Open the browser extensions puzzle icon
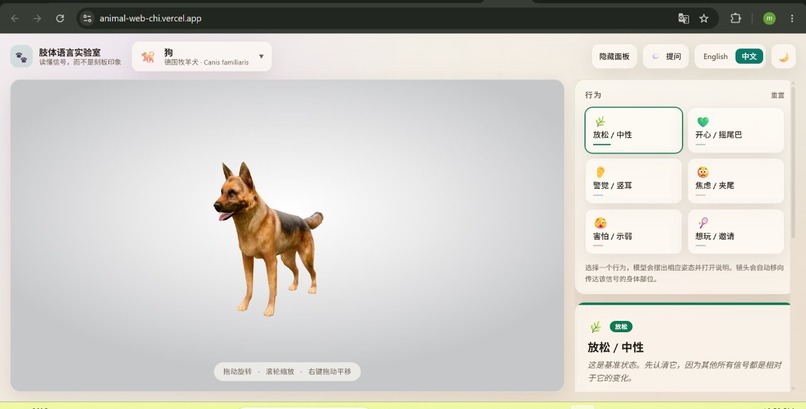The width and height of the screenshot is (806, 409). 736,18
